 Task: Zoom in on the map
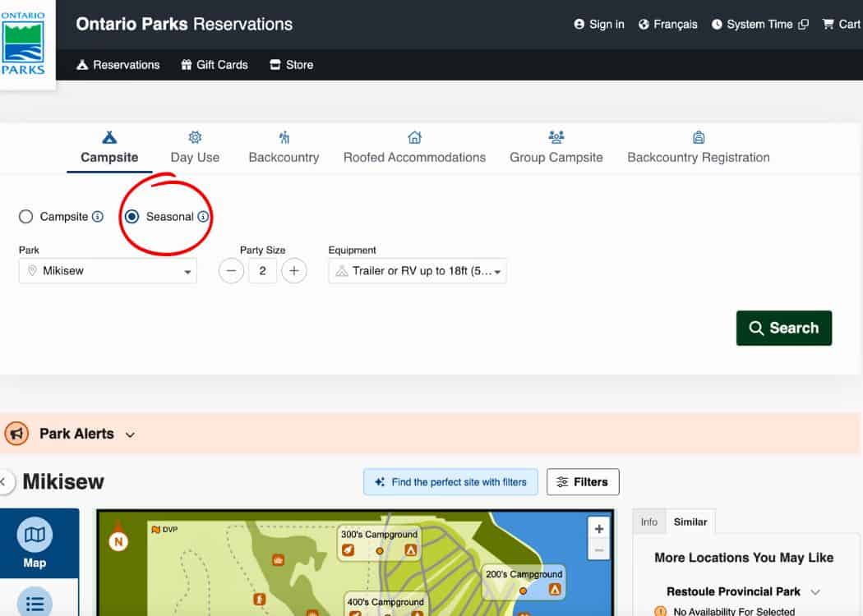pos(599,529)
